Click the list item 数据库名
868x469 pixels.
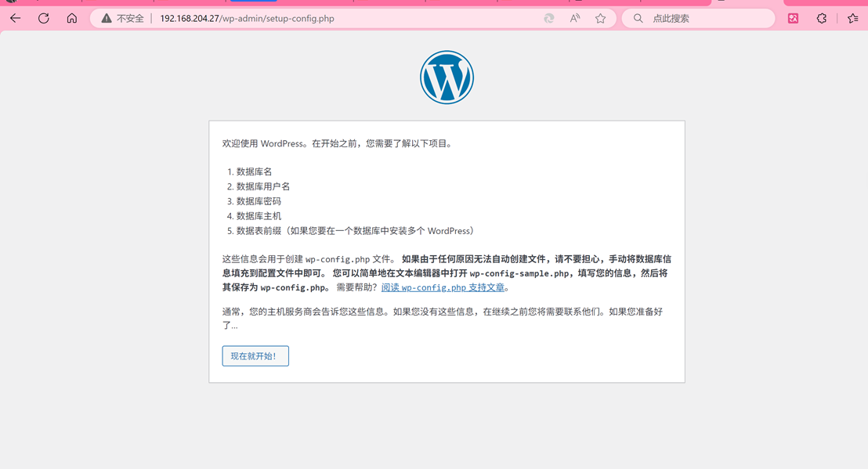254,171
